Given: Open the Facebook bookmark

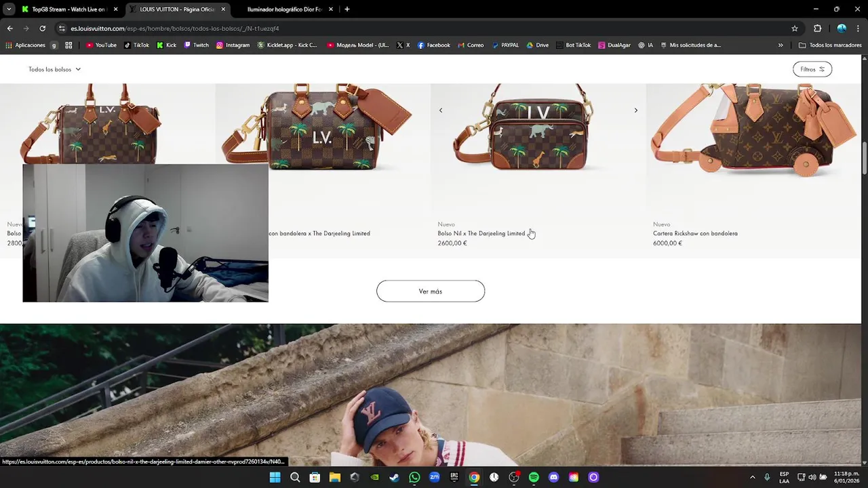Looking at the screenshot, I should (433, 45).
